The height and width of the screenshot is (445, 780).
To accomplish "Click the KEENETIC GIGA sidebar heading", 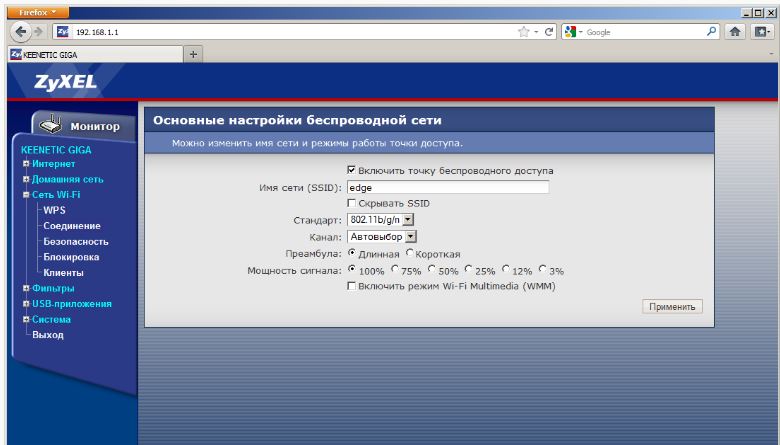I will [56, 150].
